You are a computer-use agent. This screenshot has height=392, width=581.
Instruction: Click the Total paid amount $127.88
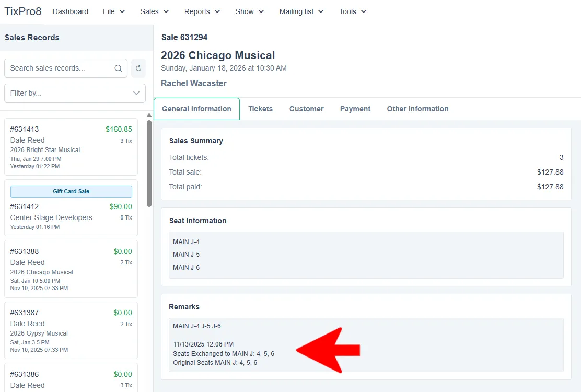coord(550,187)
